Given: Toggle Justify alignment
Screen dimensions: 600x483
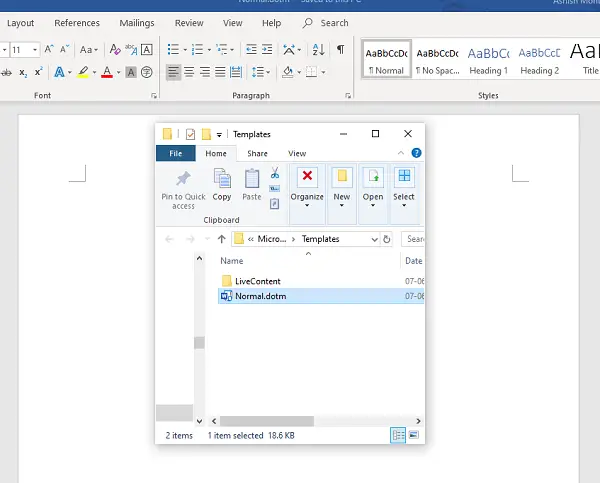Looking at the screenshot, I should 220,72.
